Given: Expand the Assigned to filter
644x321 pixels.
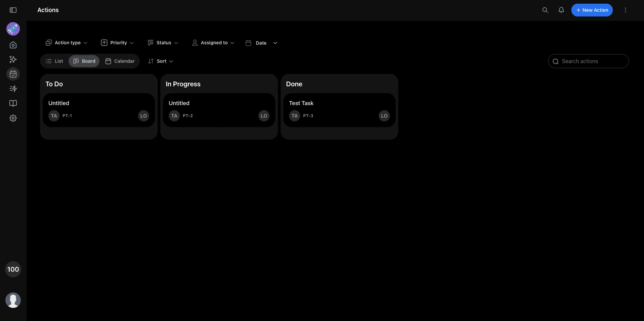Looking at the screenshot, I should pyautogui.click(x=213, y=43).
